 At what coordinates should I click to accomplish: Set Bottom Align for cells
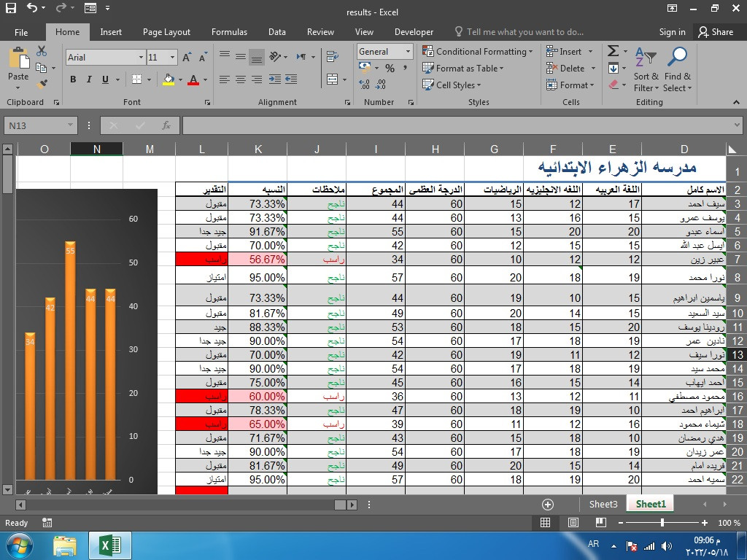[x=257, y=57]
